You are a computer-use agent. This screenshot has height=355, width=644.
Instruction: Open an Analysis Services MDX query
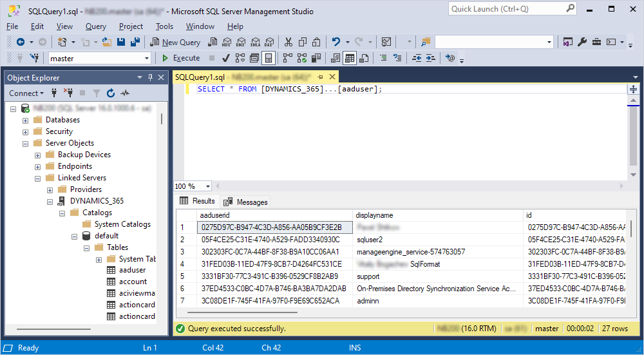pyautogui.click(x=227, y=42)
